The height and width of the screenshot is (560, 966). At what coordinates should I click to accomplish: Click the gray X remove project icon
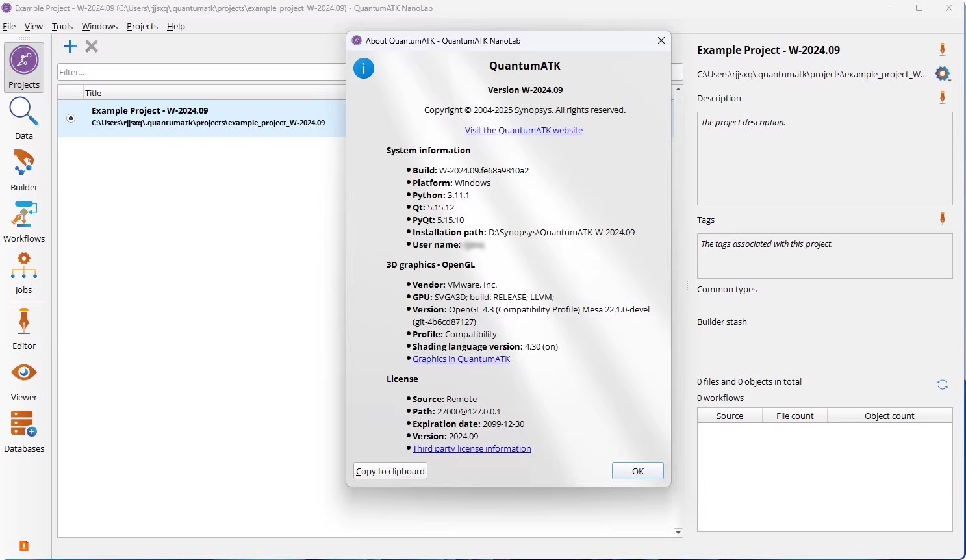tap(92, 46)
